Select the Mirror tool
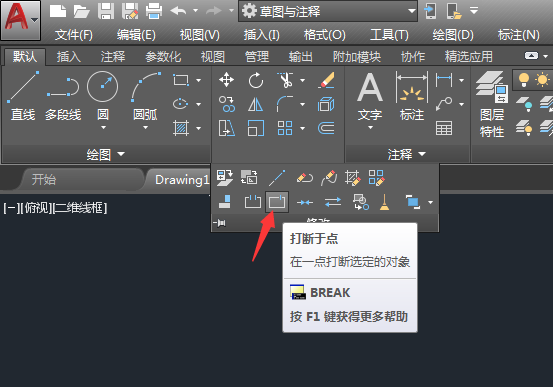553x387 pixels. pyautogui.click(x=256, y=104)
